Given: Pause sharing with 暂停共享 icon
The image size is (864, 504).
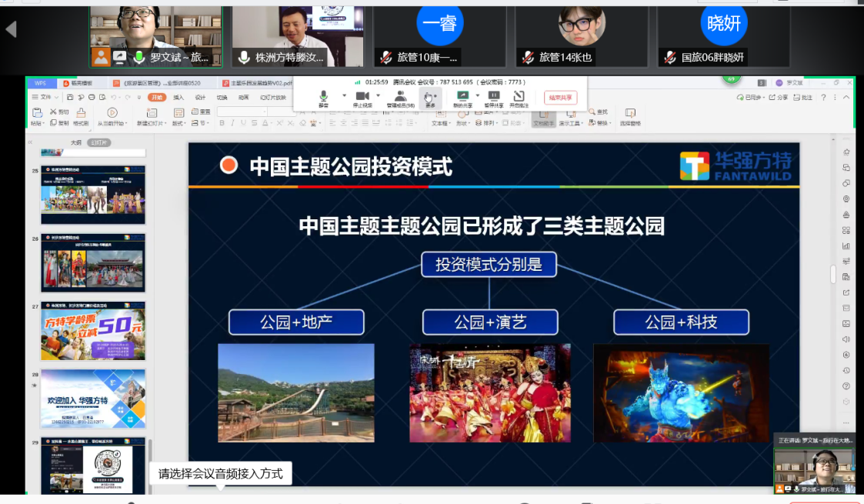Looking at the screenshot, I should tap(494, 95).
